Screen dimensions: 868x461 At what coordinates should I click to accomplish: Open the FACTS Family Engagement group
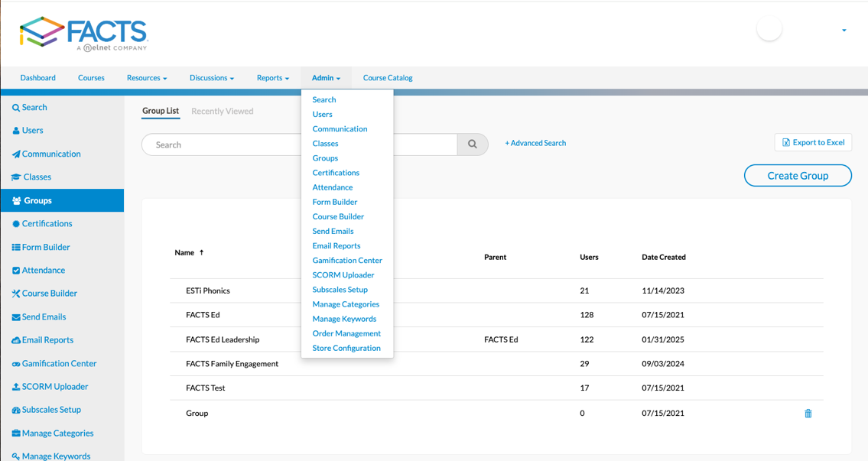[x=232, y=364]
